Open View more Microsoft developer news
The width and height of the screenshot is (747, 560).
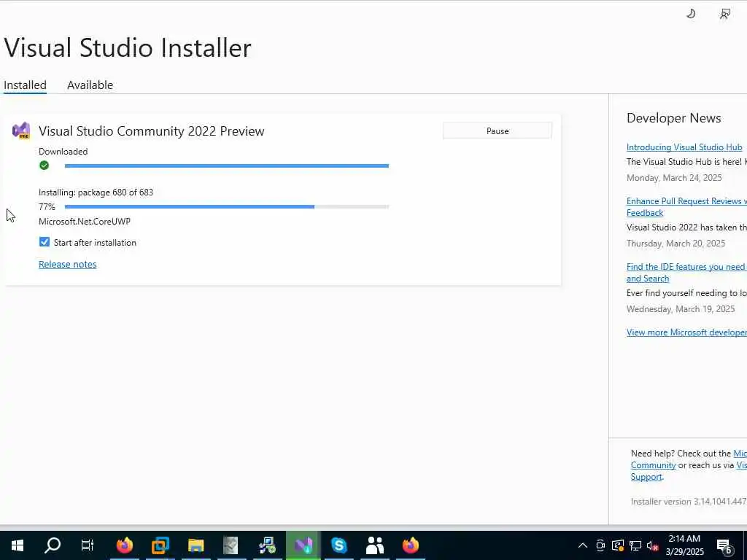pyautogui.click(x=686, y=332)
